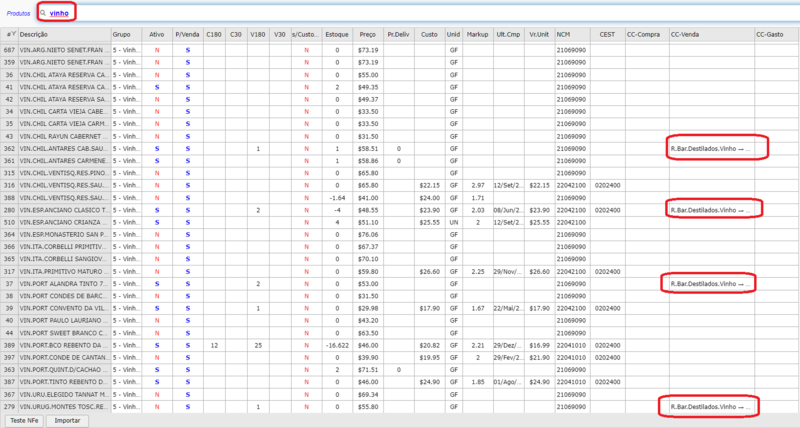Sort by Descrição column header
The height and width of the screenshot is (428, 800).
click(65, 34)
